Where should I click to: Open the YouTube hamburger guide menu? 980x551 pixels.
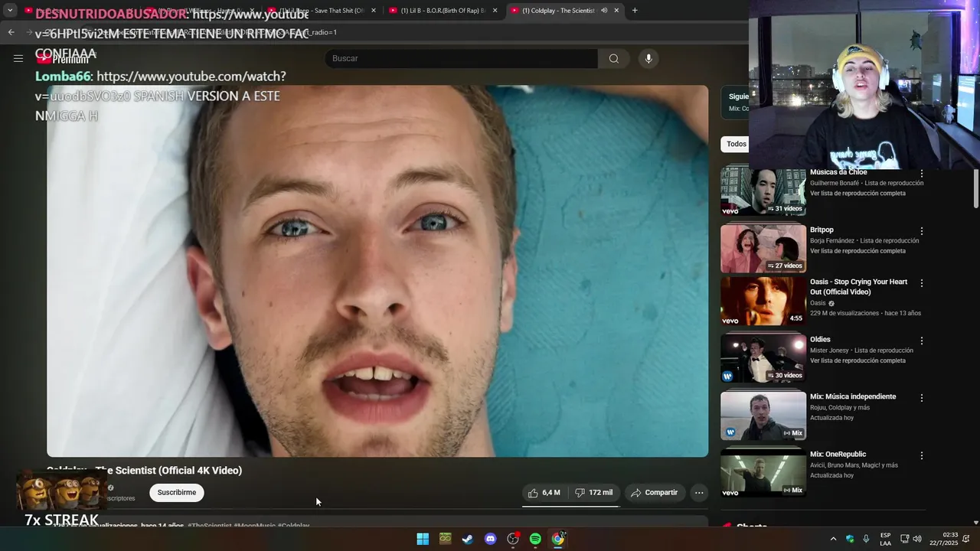[18, 58]
